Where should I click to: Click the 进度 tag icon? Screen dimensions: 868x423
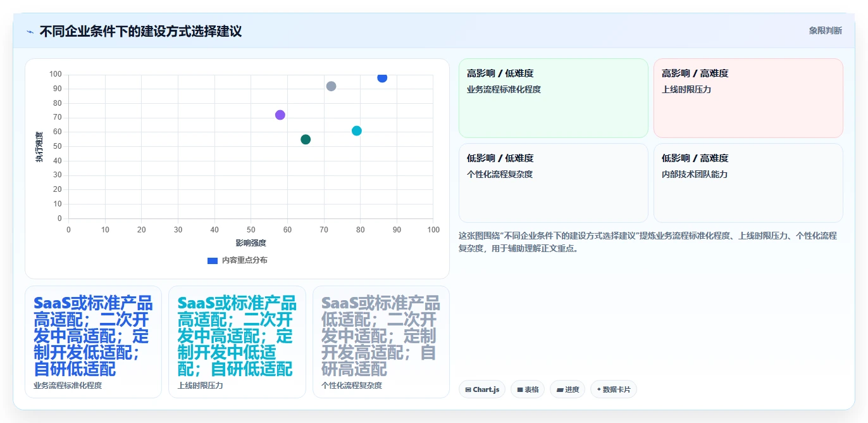[560, 389]
